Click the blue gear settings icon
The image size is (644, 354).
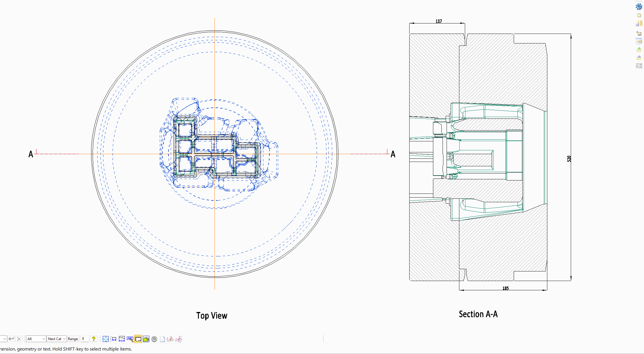639,6
